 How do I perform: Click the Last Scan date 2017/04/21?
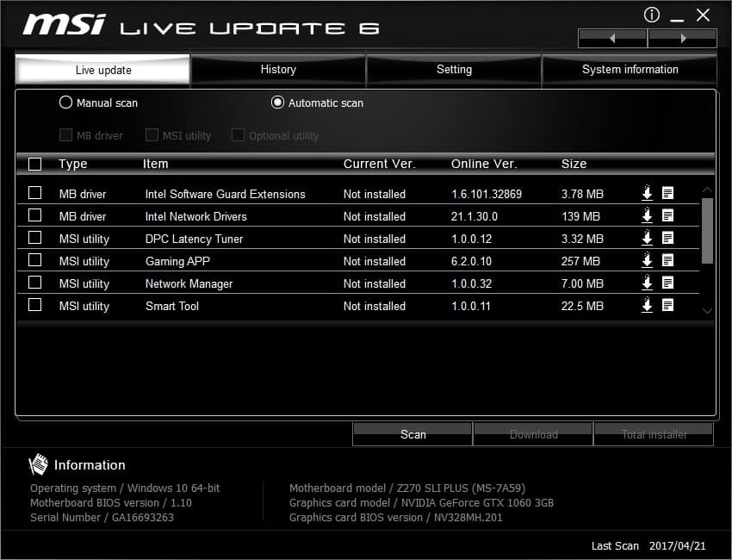point(677,545)
